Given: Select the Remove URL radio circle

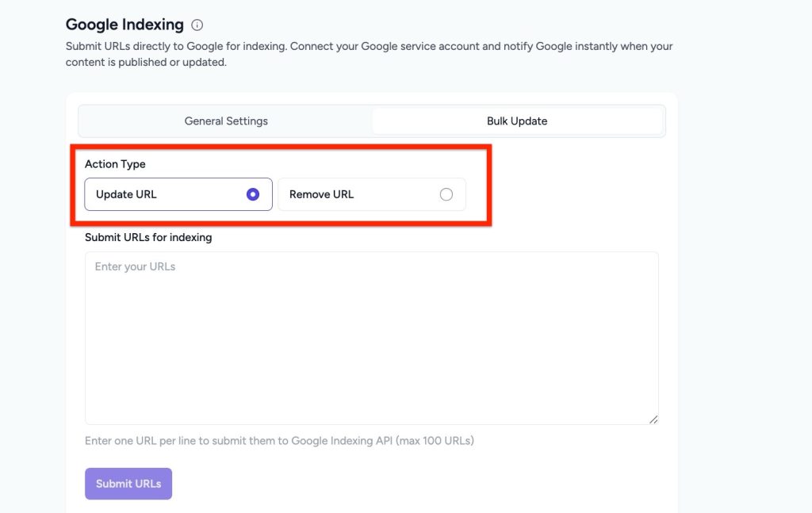Looking at the screenshot, I should [446, 194].
